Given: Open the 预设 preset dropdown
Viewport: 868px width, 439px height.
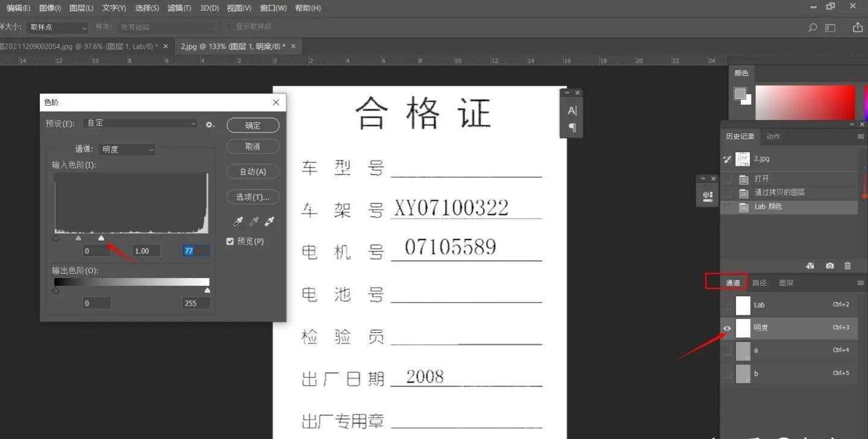Looking at the screenshot, I should click(141, 123).
